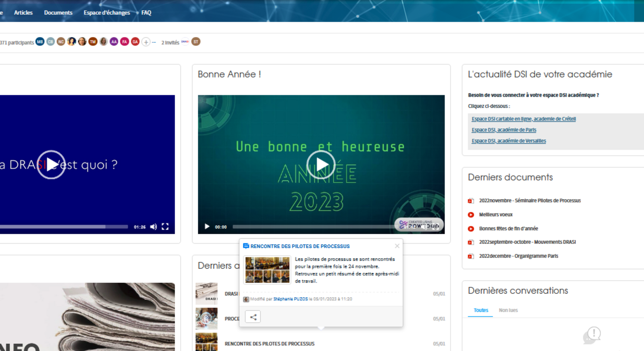Close the Rencontre des pilotes popup
Image resolution: width=644 pixels, height=351 pixels.
tap(397, 246)
